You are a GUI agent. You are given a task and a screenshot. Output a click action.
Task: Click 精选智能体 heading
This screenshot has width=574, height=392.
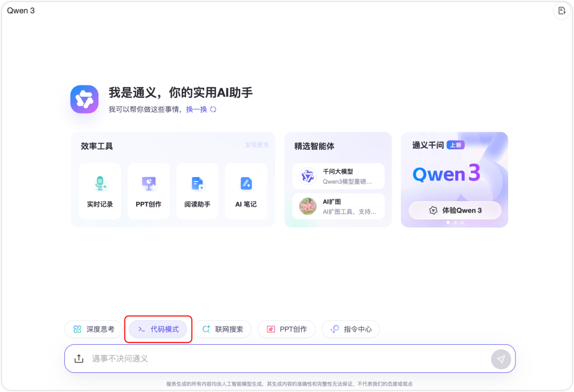(314, 146)
